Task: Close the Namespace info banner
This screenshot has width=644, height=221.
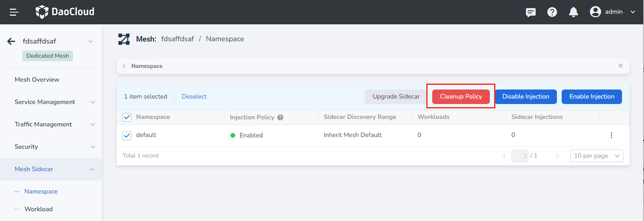Action: tap(620, 66)
